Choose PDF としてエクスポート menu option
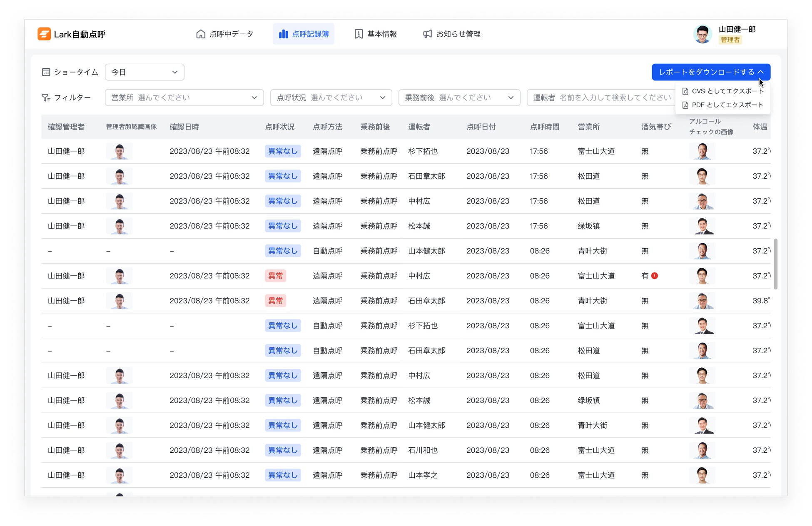This screenshot has width=812, height=526. [723, 105]
